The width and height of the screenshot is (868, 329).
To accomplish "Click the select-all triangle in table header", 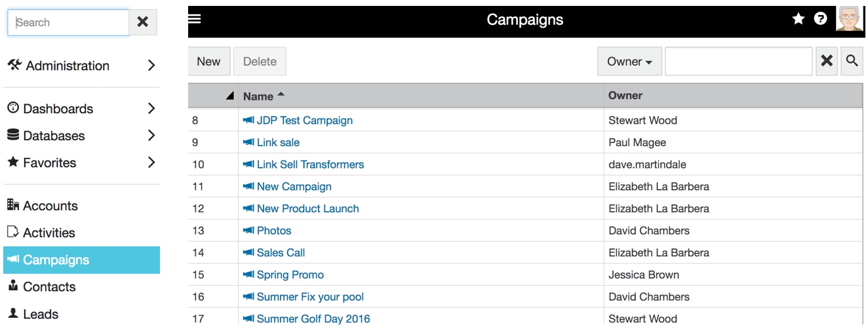I will pos(229,96).
